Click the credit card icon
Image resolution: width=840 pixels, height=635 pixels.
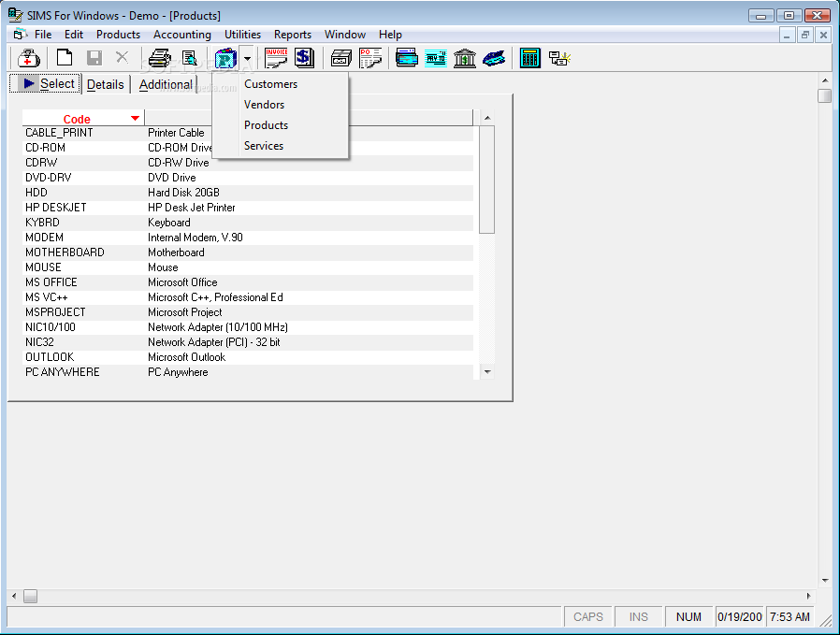407,58
